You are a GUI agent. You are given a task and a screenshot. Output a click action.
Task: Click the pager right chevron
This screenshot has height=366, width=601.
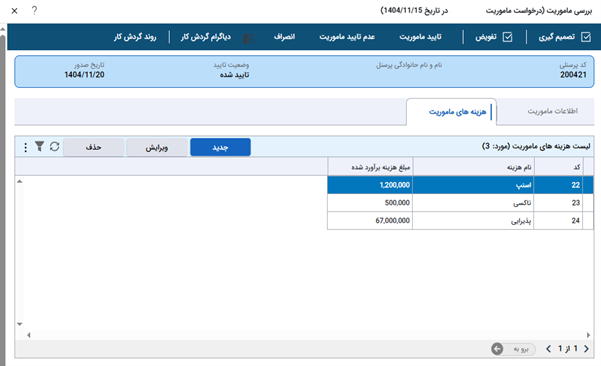click(586, 349)
